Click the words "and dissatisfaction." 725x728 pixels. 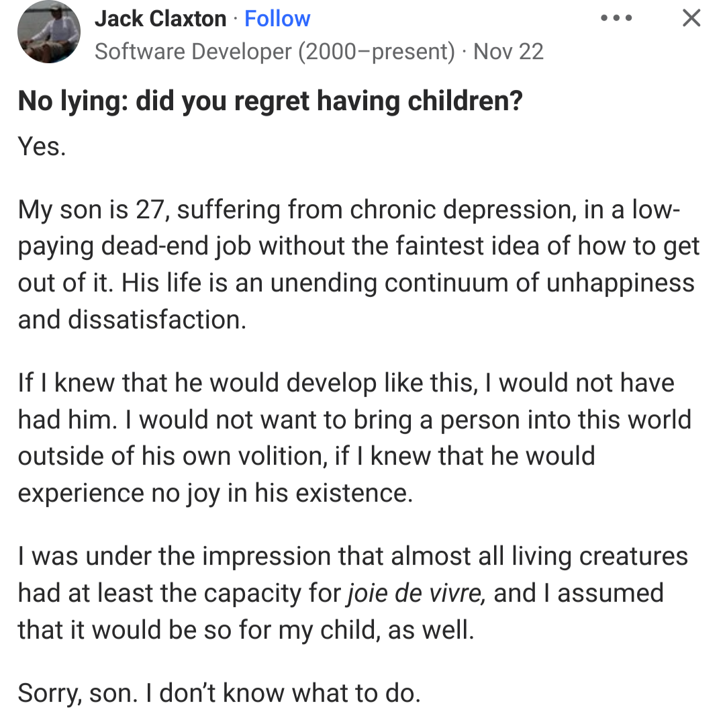[x=132, y=319]
